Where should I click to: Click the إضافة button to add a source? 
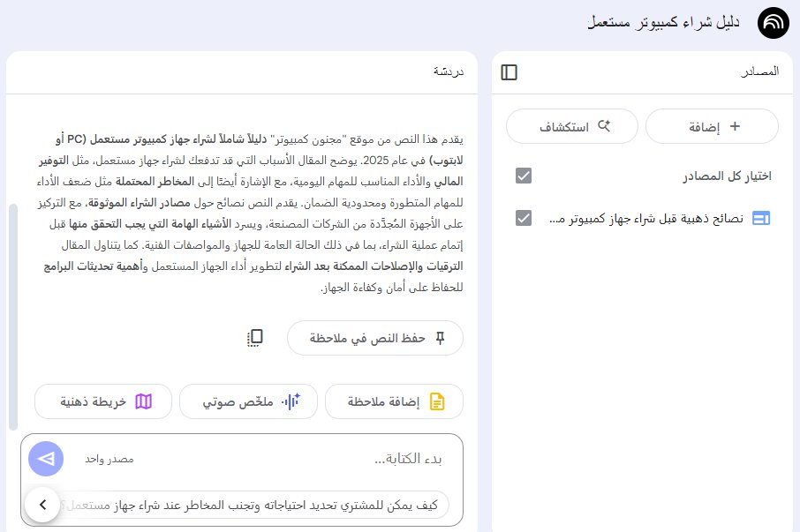(x=712, y=126)
